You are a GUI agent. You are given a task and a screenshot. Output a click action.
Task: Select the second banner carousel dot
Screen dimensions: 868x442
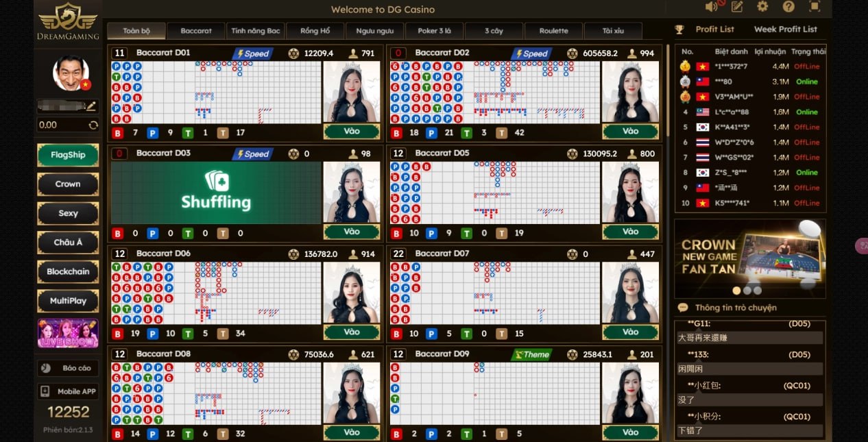[747, 291]
